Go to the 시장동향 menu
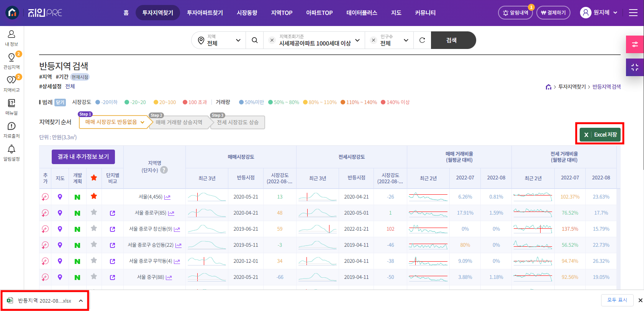The height and width of the screenshot is (311, 644). [247, 13]
